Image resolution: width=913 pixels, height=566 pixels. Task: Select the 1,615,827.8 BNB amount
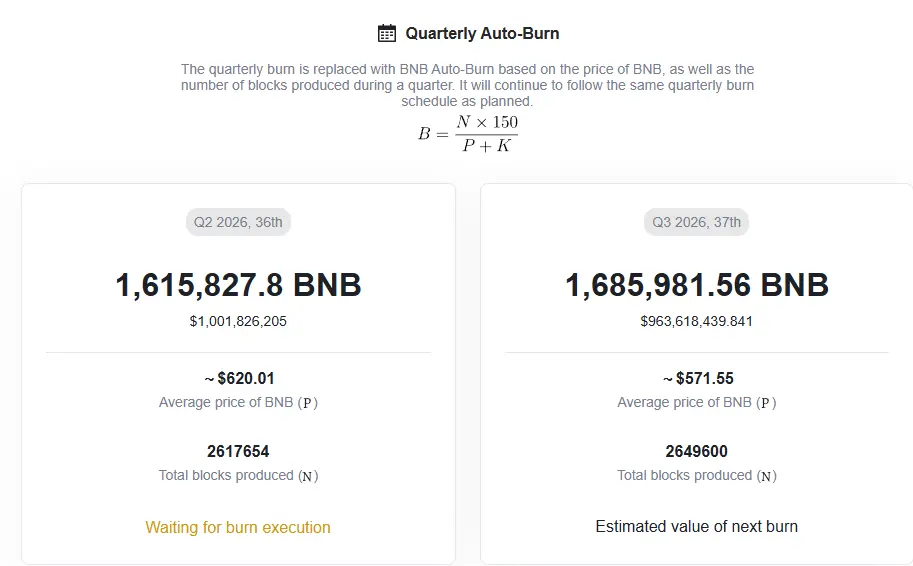tap(238, 285)
